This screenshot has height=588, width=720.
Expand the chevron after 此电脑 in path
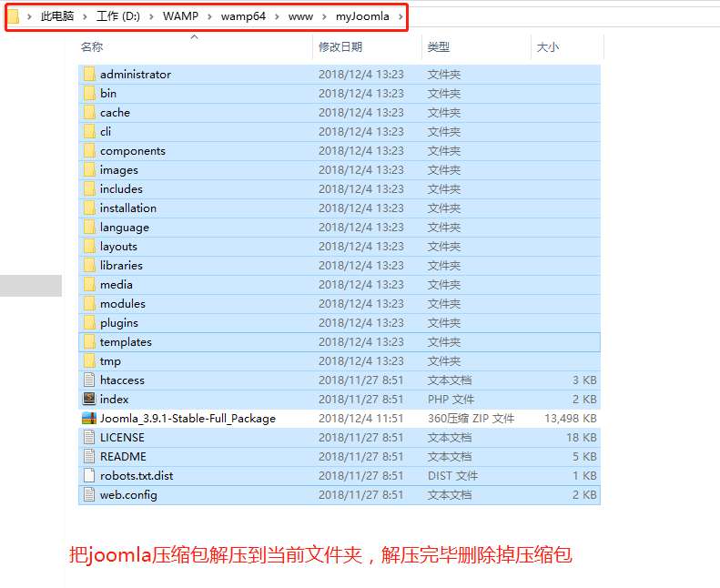click(x=85, y=17)
